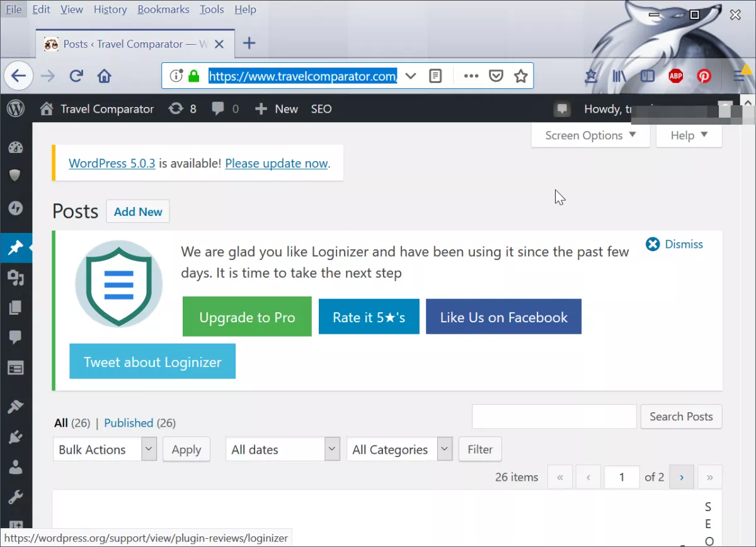Visit Travel Comparator site from admin bar
756x547 pixels.
pyautogui.click(x=97, y=109)
